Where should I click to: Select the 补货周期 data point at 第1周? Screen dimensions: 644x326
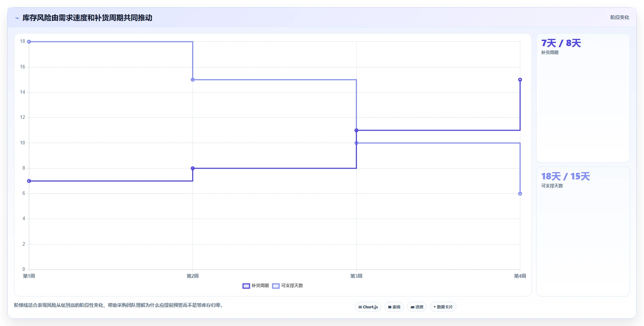[29, 181]
